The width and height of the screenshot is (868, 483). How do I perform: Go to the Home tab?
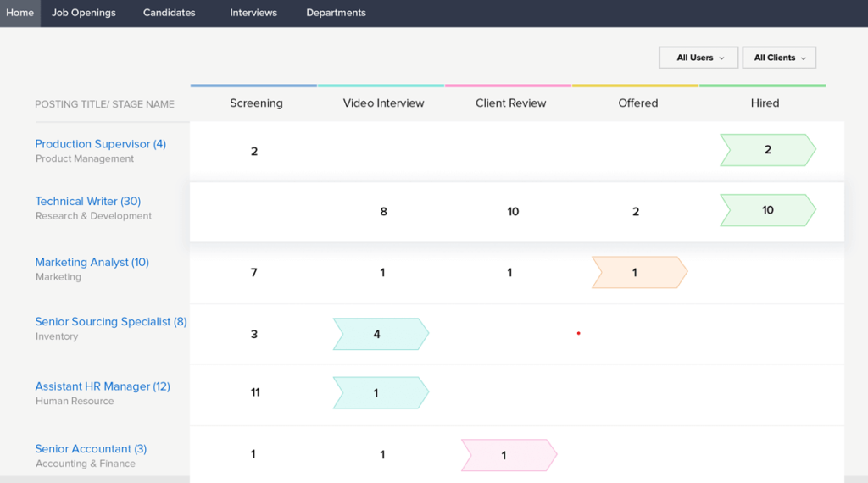click(20, 13)
